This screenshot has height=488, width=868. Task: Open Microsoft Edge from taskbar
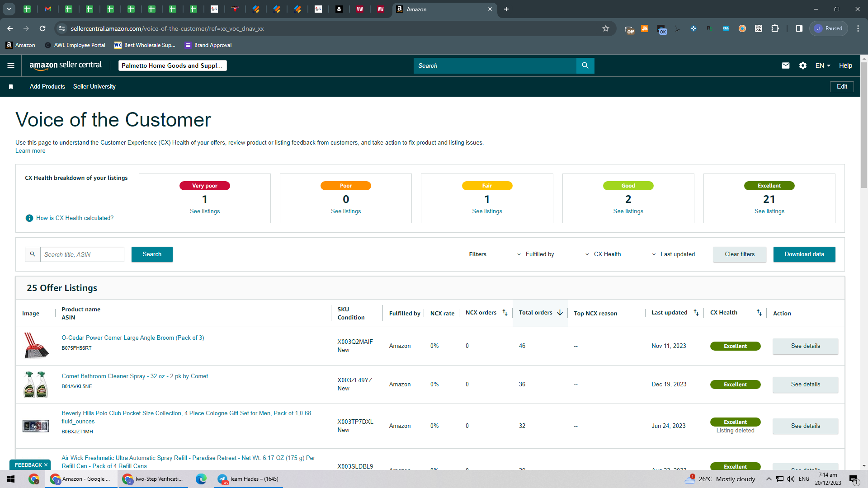coord(201,479)
